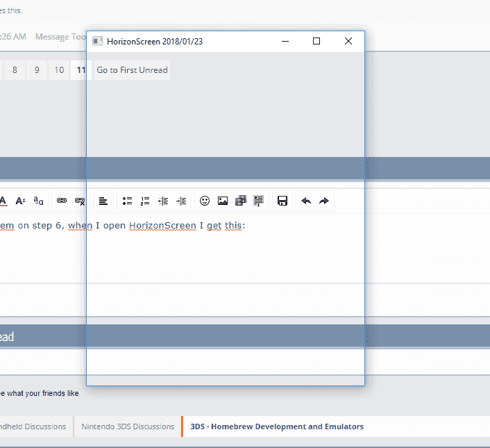
Task: Minimize the HorizonScreen window
Action: coord(285,41)
